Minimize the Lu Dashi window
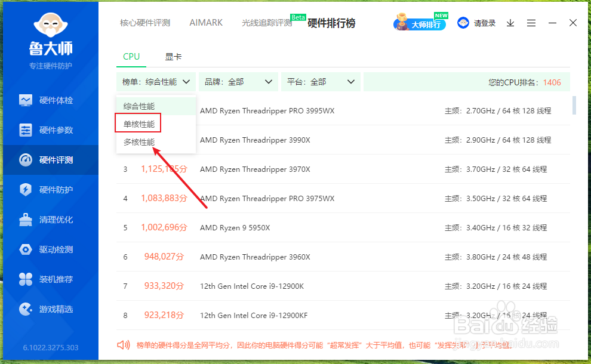This screenshot has width=591, height=364. pyautogui.click(x=553, y=23)
